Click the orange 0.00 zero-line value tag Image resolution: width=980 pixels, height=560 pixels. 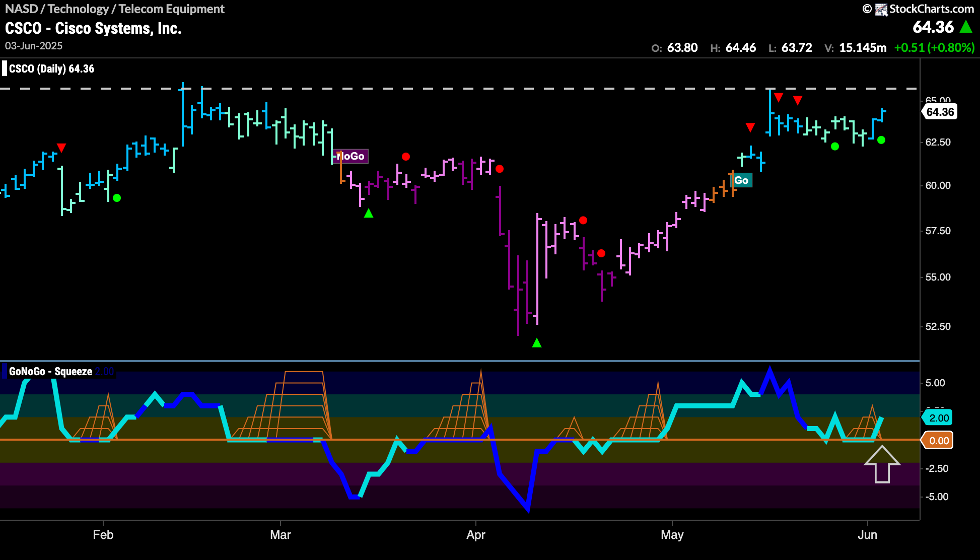pos(938,441)
